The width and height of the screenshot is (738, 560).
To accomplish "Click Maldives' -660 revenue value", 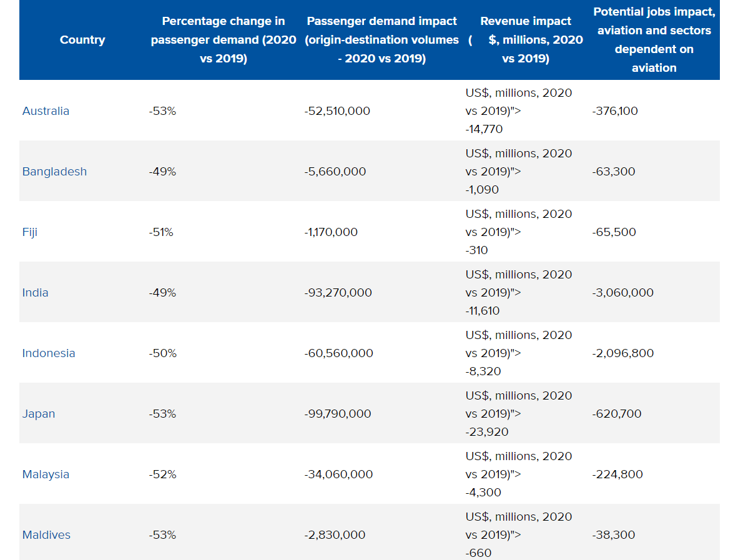I will 478,553.
